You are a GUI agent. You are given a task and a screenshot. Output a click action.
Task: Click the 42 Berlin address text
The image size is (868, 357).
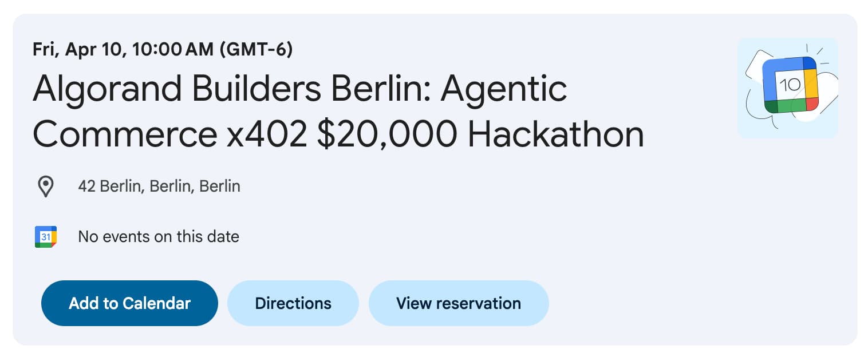coord(159,187)
